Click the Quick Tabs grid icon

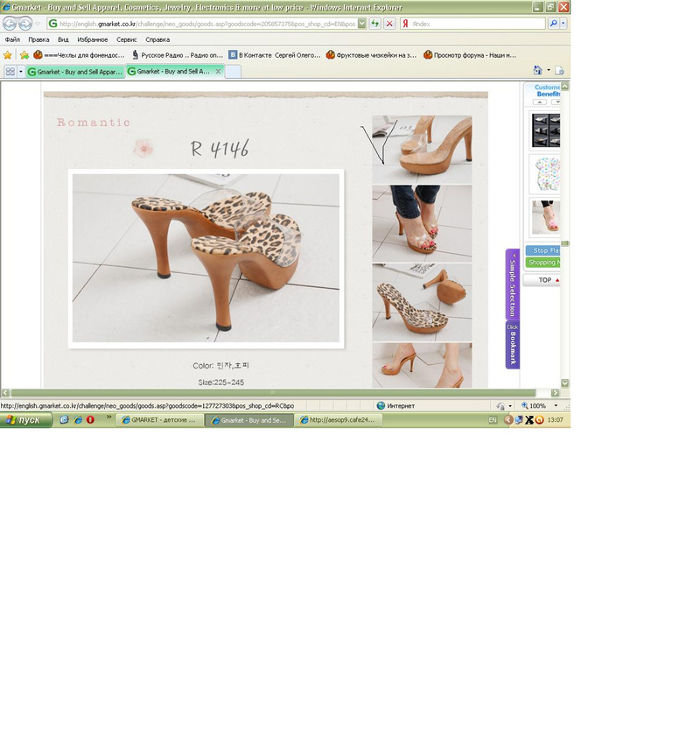tap(10, 72)
